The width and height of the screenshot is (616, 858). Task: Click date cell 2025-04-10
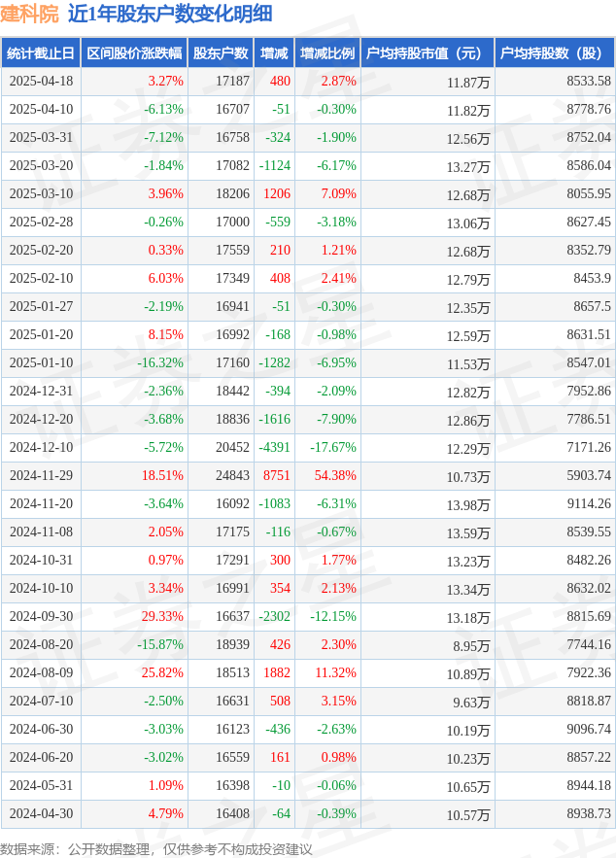pyautogui.click(x=41, y=109)
